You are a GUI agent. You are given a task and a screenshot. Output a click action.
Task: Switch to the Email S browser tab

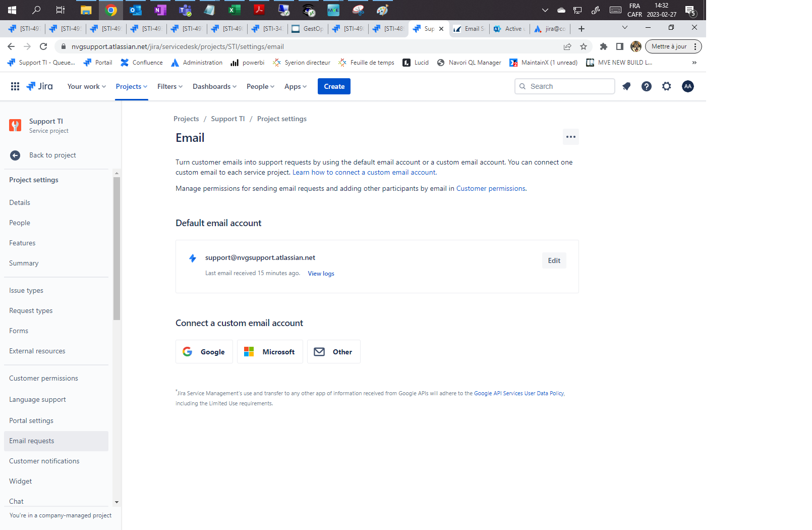coord(469,29)
